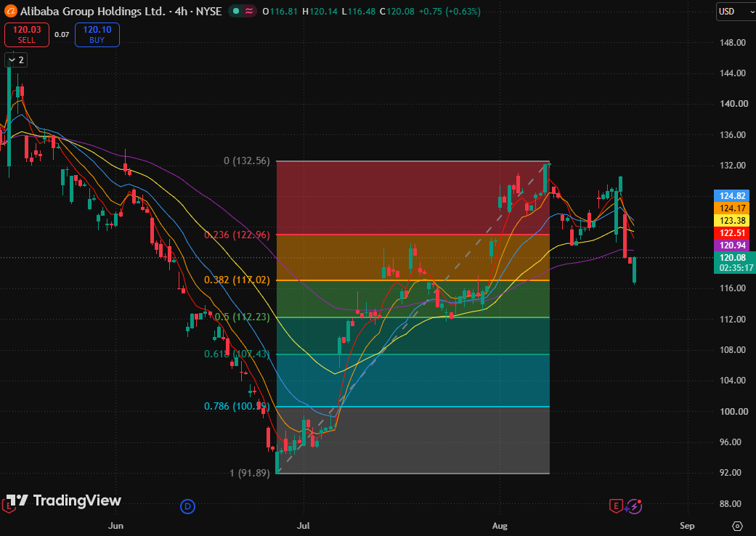Viewport: 756px width, 536px height.
Task: Click the 4h interval label
Action: [x=182, y=11]
